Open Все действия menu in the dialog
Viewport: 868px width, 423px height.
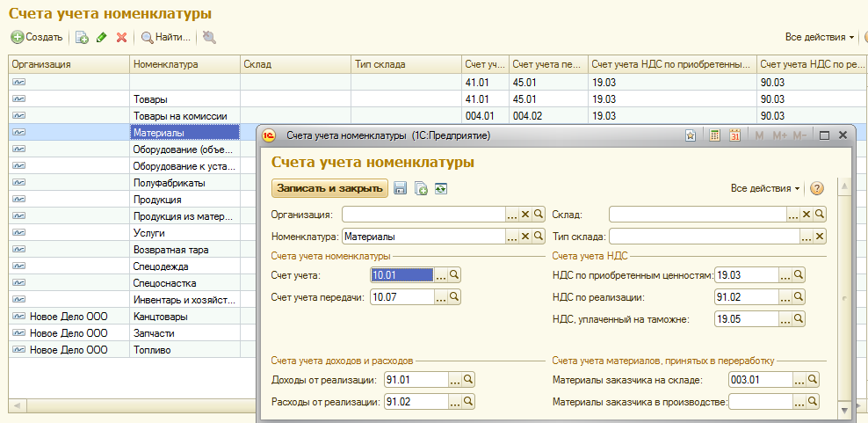765,188
